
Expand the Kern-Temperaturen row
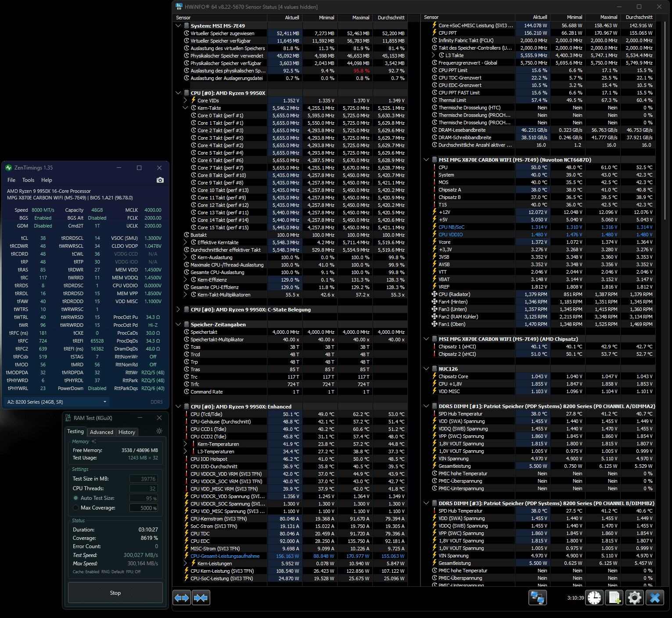[x=185, y=444]
